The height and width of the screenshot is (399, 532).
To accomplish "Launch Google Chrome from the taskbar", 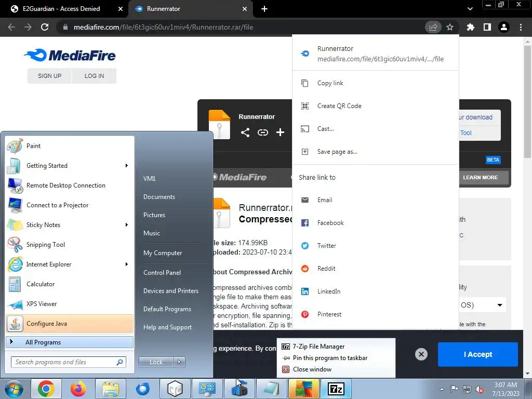I will click(46, 389).
